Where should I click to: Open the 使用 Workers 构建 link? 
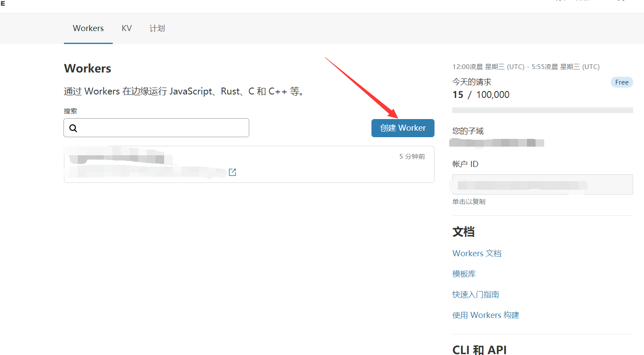[485, 315]
